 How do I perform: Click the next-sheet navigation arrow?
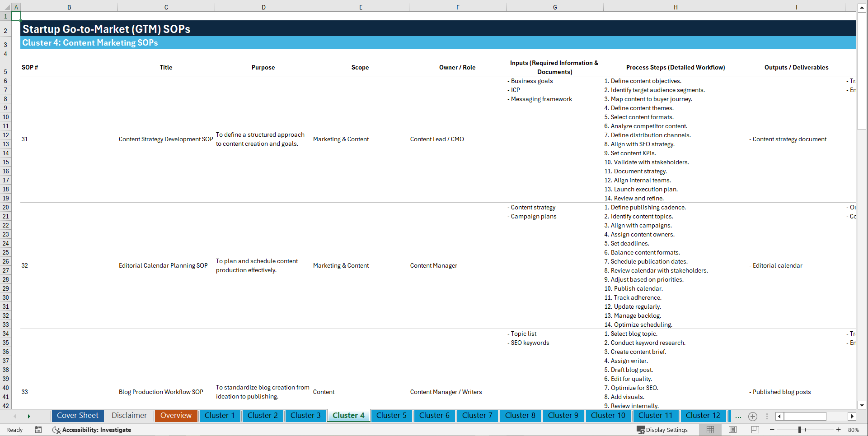point(29,416)
